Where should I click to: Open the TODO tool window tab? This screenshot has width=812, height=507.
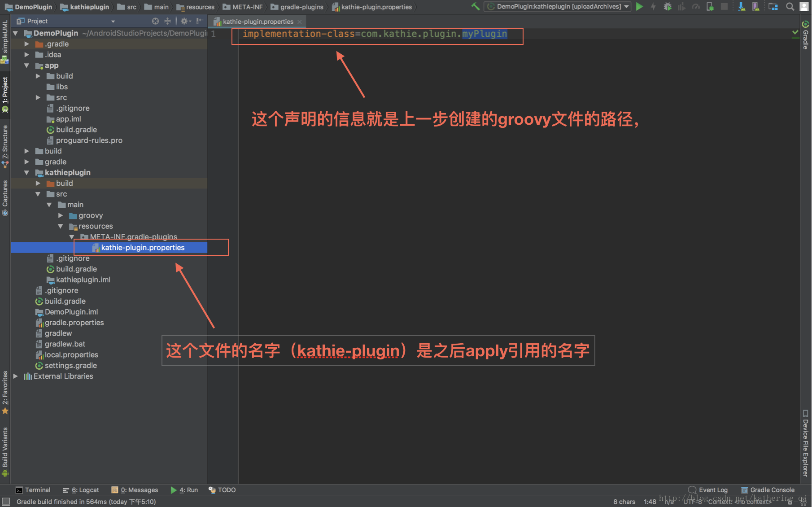[x=223, y=490]
